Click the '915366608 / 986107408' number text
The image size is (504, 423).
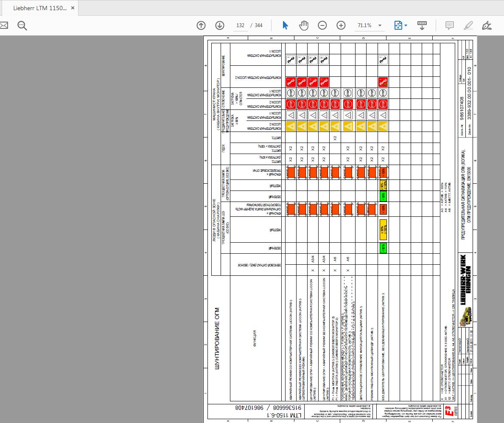tap(269, 408)
